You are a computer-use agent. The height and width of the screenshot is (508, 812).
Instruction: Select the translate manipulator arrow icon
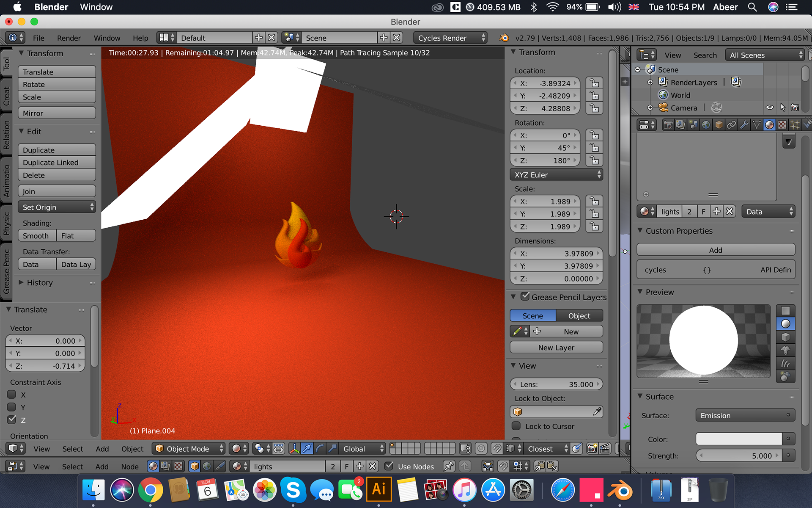[307, 449]
